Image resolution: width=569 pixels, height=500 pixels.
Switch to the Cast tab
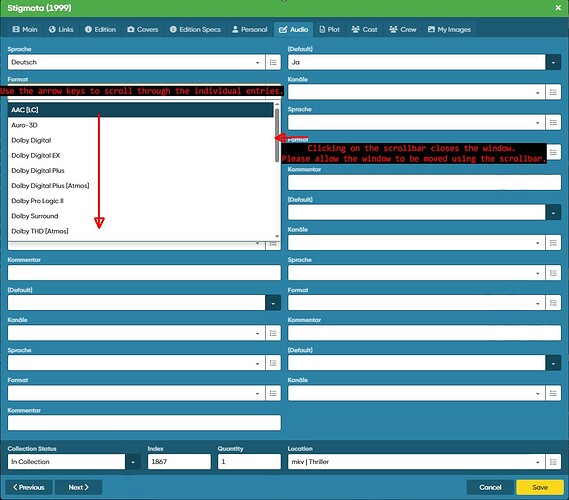364,29
